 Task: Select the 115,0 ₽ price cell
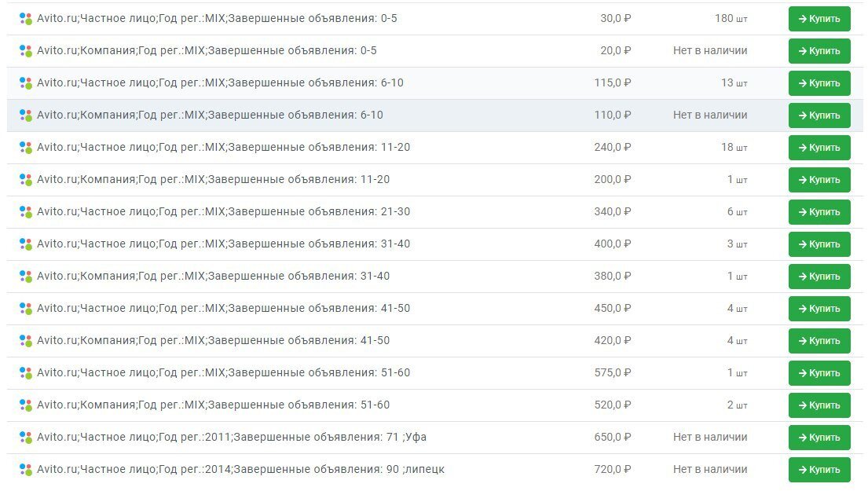tap(613, 82)
